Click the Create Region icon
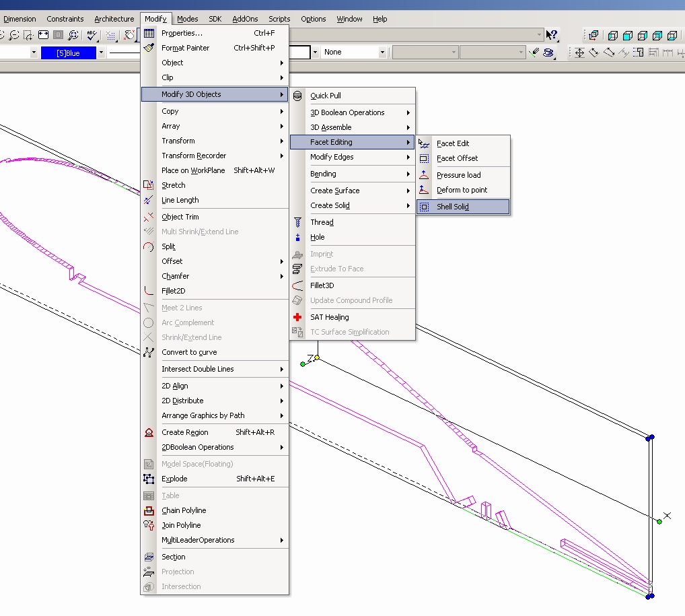This screenshot has width=685, height=616. point(149,432)
